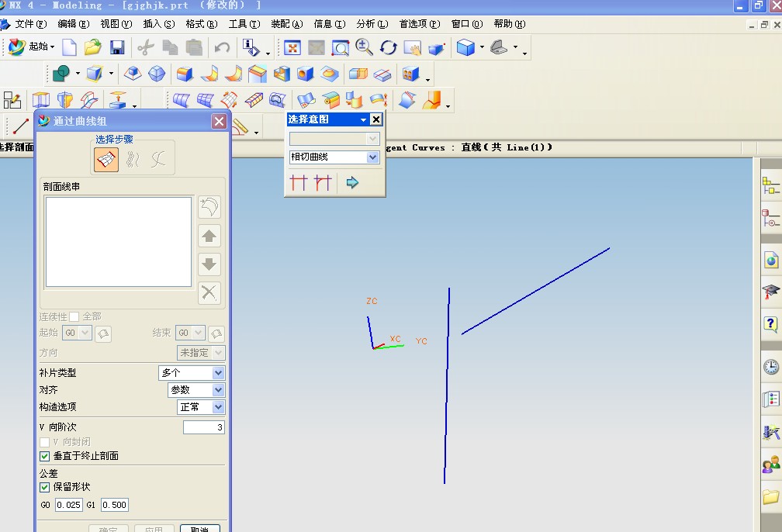Click the Undo arrow icon
Screen dimensions: 782x532
click(221, 47)
